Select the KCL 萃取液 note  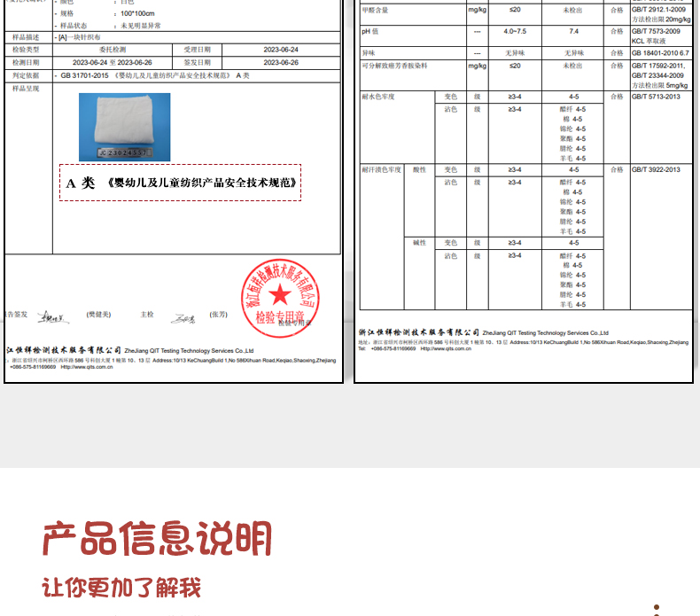pos(649,41)
